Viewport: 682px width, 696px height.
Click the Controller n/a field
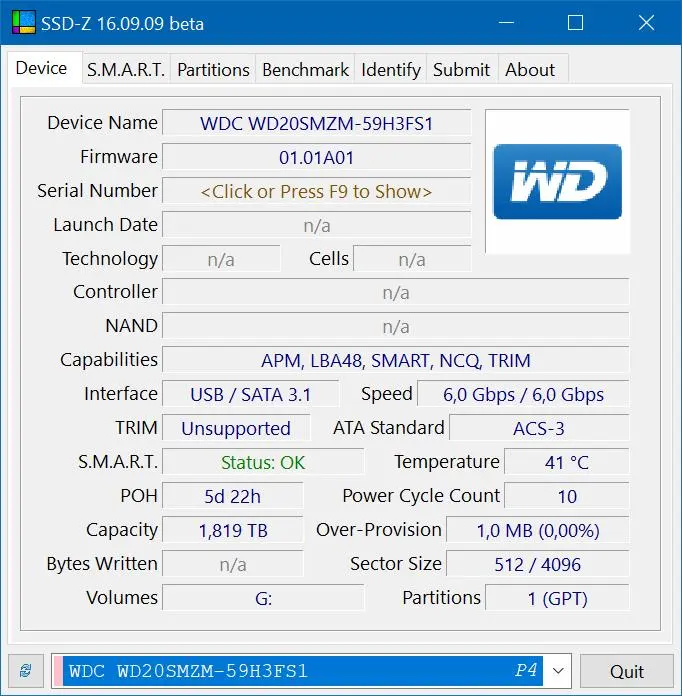point(396,293)
